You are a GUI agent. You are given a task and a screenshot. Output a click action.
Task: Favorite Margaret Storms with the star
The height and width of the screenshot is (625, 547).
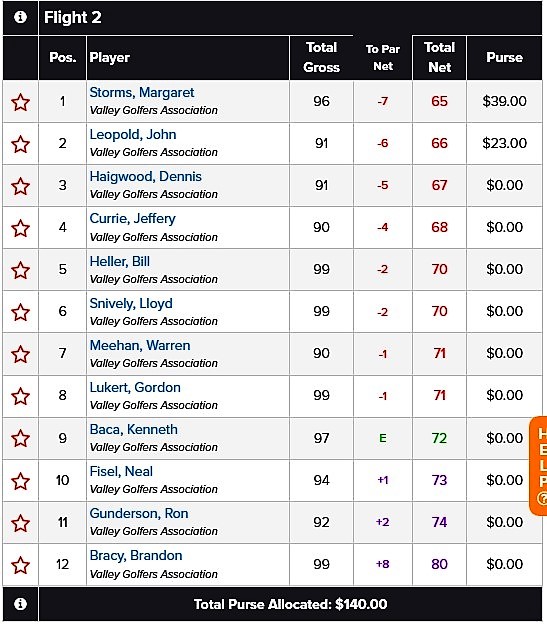20,102
